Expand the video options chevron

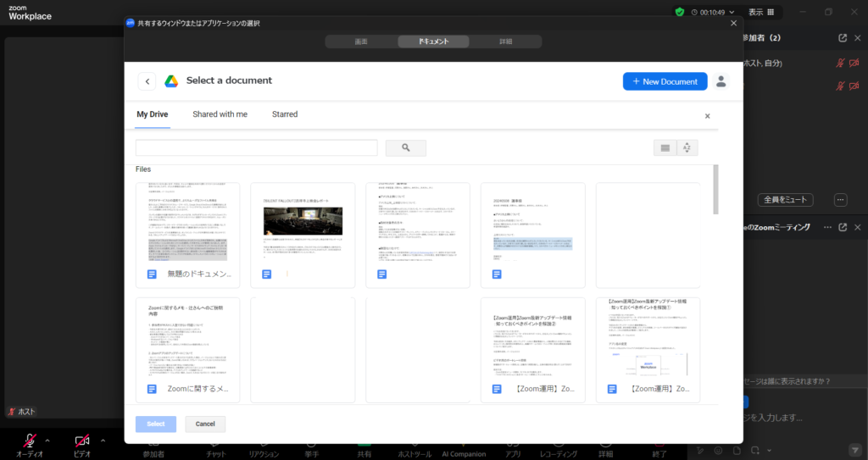103,441
